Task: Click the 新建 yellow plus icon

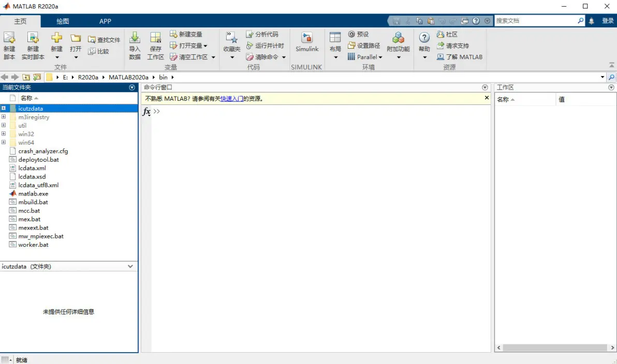Action: (x=56, y=38)
